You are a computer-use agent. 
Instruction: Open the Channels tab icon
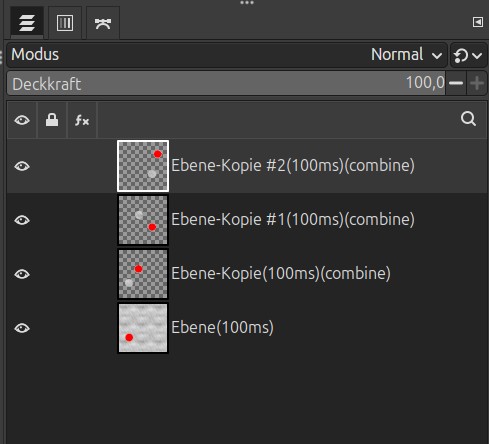[x=65, y=23]
